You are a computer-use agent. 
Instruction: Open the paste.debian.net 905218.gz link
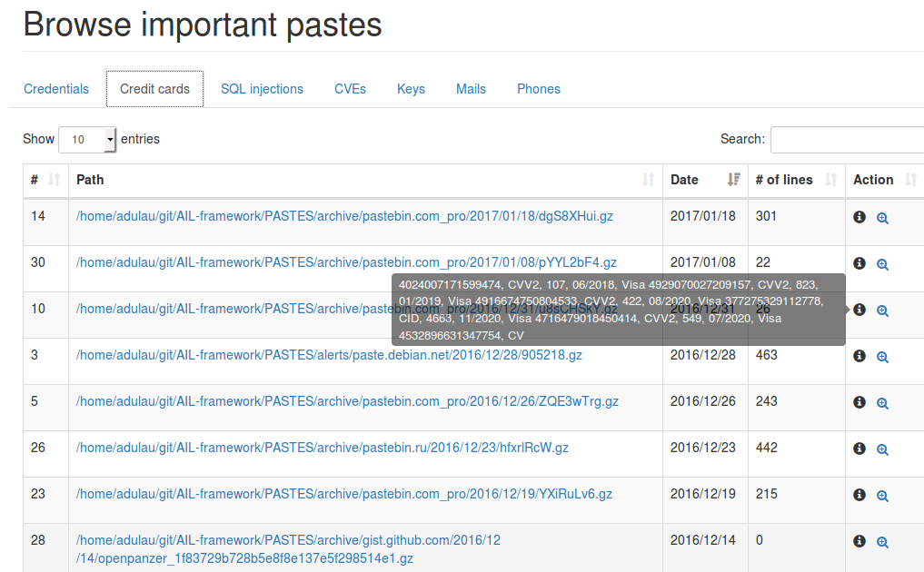tap(329, 355)
